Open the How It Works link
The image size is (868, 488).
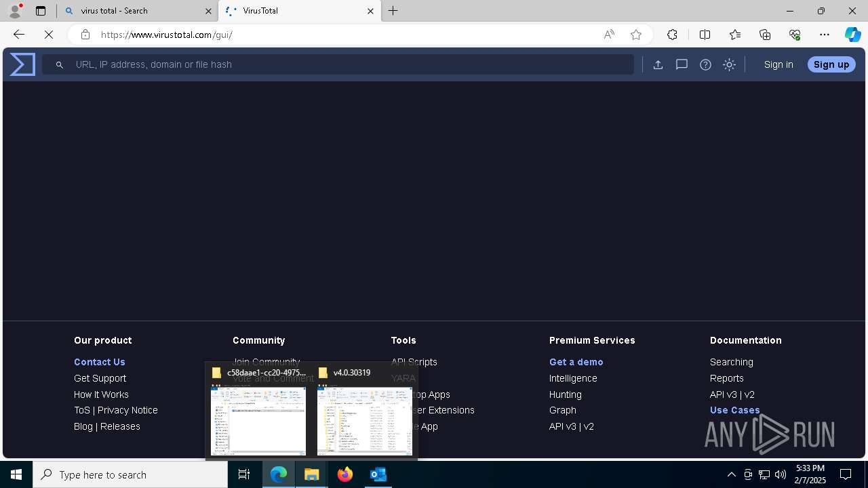101,394
